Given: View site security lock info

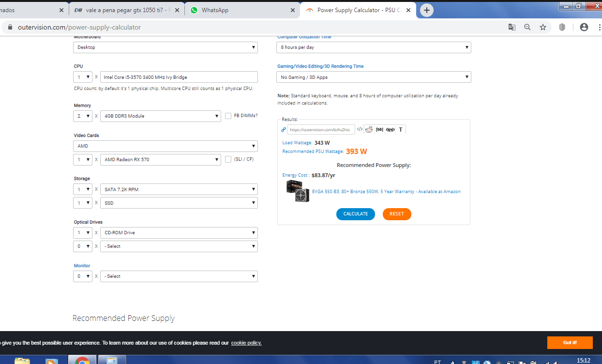Looking at the screenshot, I should click(10, 27).
